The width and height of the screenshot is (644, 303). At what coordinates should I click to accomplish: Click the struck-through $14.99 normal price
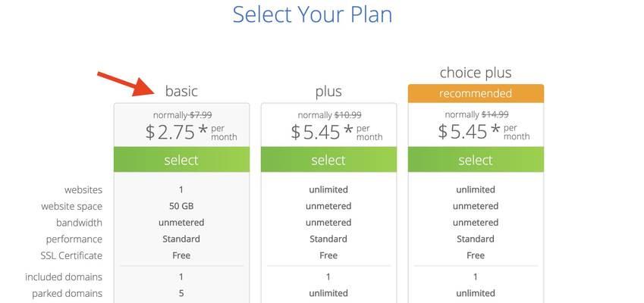pos(495,115)
